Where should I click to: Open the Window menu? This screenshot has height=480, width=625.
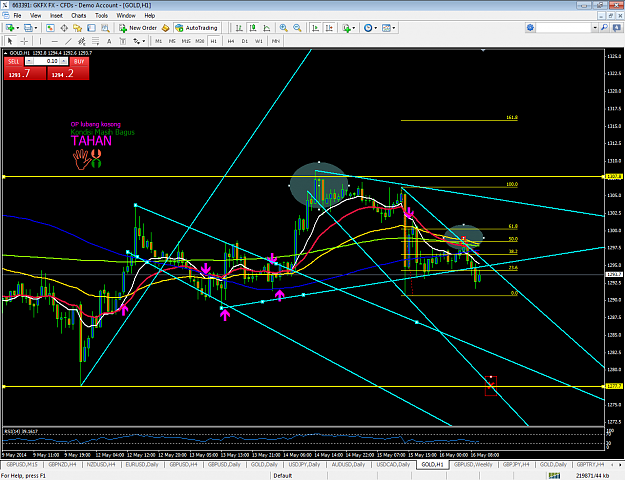point(126,16)
